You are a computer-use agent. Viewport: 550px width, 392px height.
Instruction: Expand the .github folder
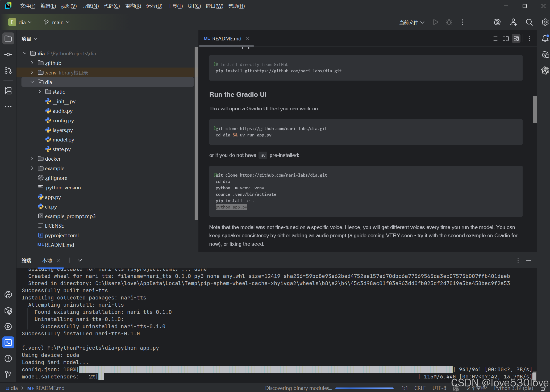pyautogui.click(x=32, y=63)
